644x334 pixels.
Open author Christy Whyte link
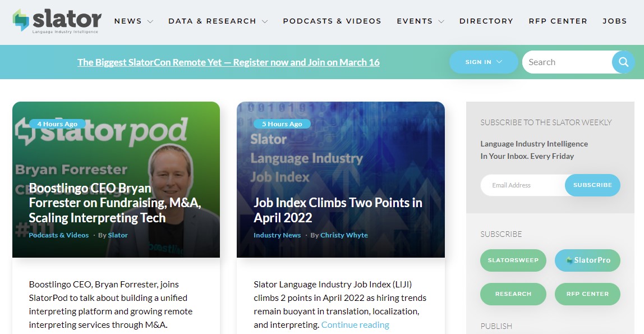pos(344,235)
